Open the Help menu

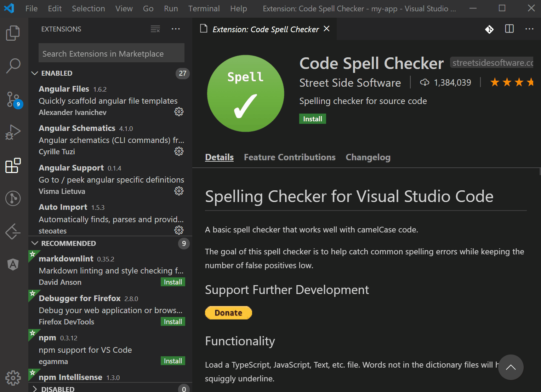pyautogui.click(x=239, y=8)
